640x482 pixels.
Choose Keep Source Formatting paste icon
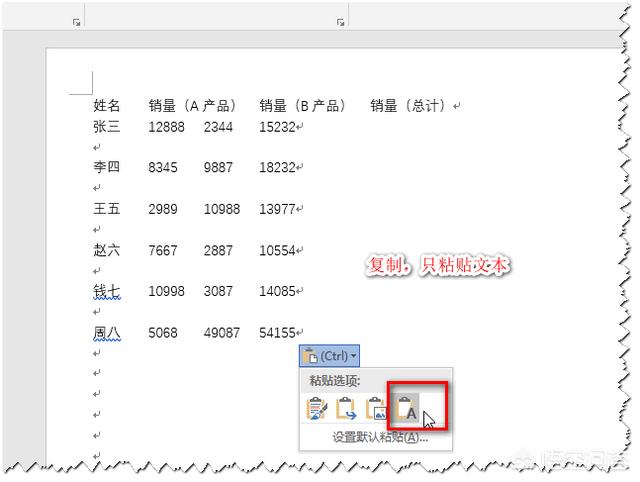(316, 409)
